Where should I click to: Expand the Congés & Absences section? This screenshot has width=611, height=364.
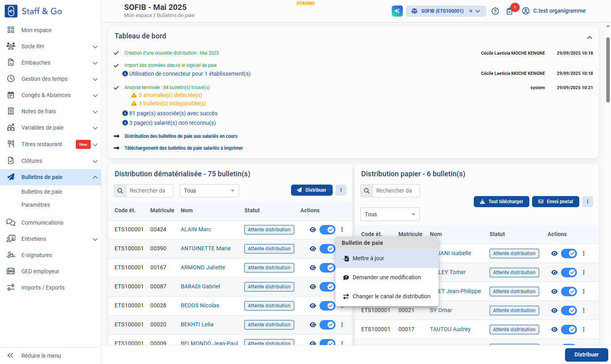(95, 95)
